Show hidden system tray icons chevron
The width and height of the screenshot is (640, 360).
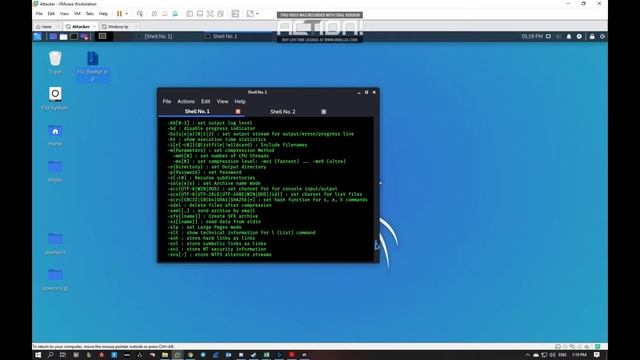pos(527,355)
